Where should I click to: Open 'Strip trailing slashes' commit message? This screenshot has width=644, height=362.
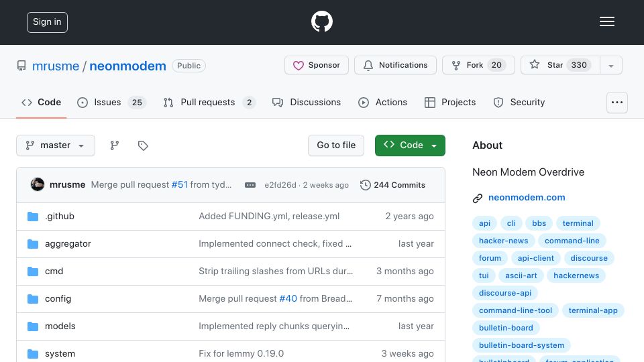[276, 271]
